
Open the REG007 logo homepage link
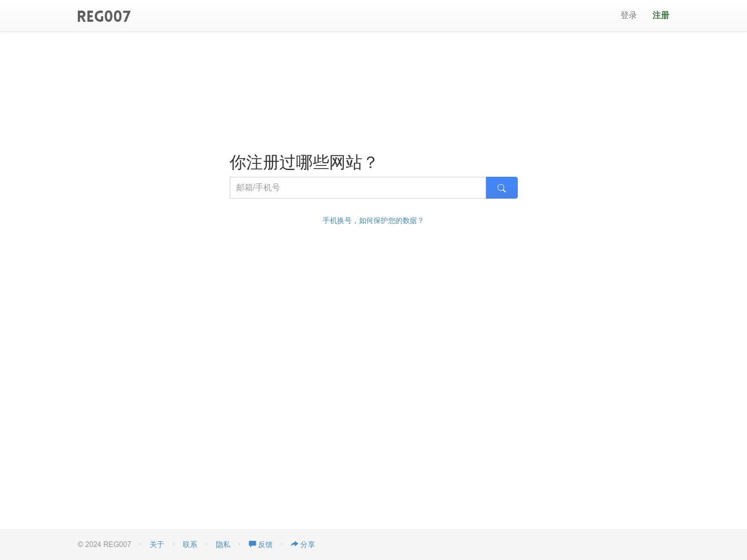104,16
